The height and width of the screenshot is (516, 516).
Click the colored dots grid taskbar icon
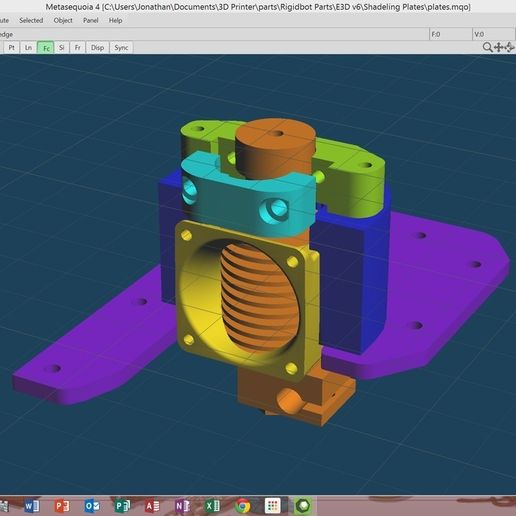point(273,506)
